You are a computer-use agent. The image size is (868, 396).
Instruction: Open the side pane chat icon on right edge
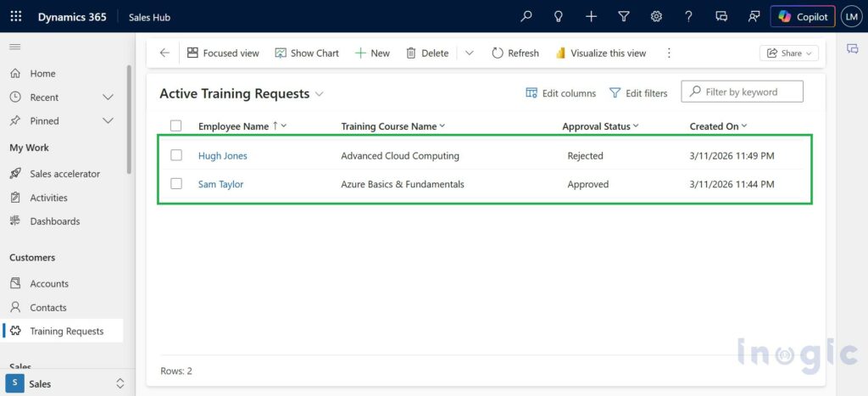pos(853,48)
